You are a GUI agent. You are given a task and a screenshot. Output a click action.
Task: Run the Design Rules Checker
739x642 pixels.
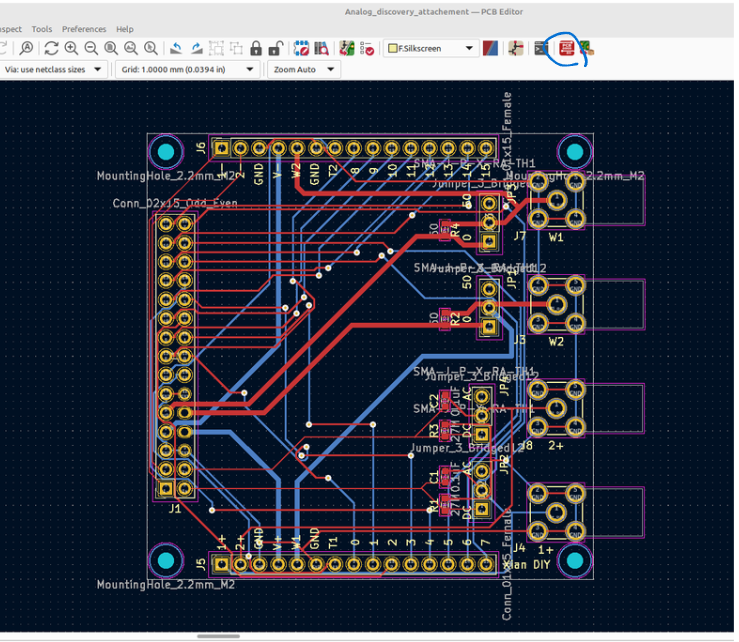click(367, 48)
